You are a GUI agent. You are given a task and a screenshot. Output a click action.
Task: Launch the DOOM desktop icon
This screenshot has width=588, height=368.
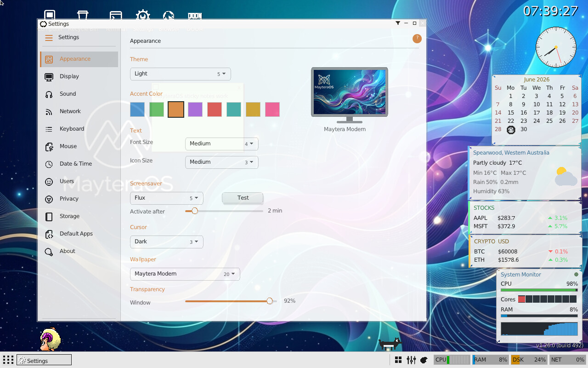click(x=195, y=16)
